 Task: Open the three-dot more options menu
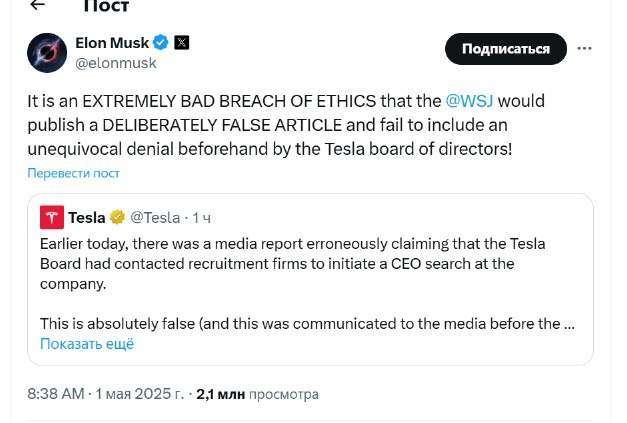(x=585, y=49)
